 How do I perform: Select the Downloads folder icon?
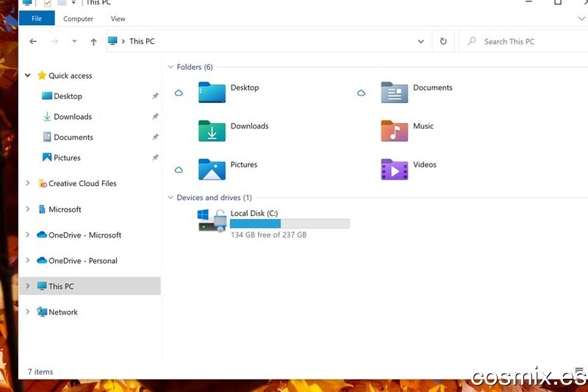pyautogui.click(x=212, y=131)
